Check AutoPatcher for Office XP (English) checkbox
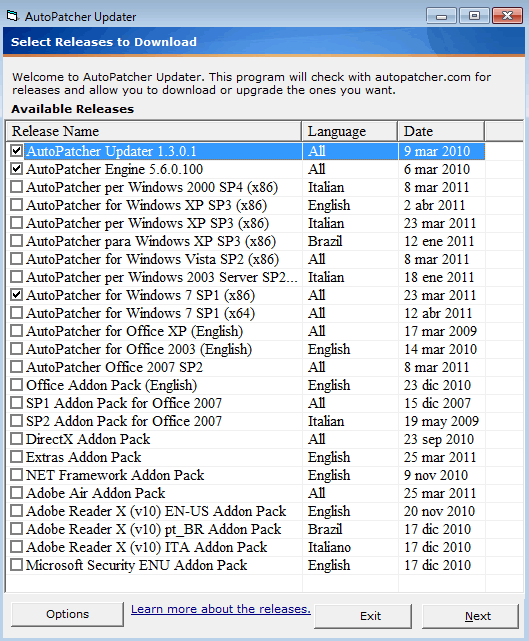 click(16, 331)
